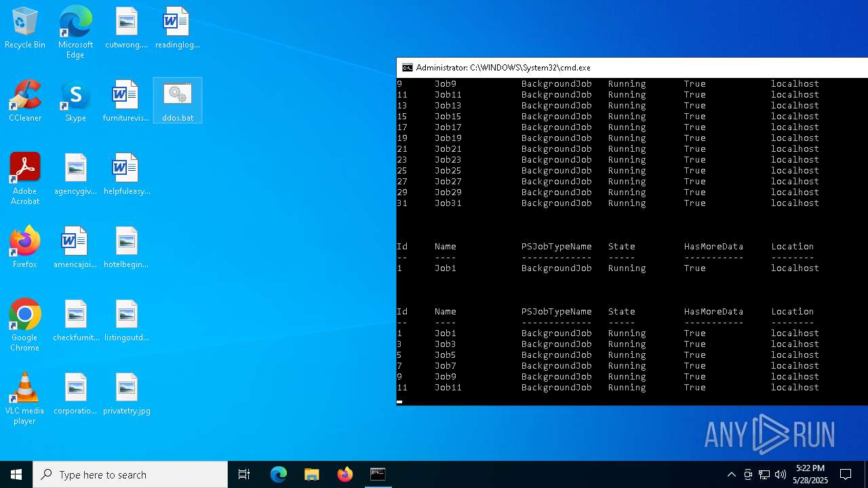Select the Skype desktop shortcut
The image size is (868, 488).
[x=75, y=101]
